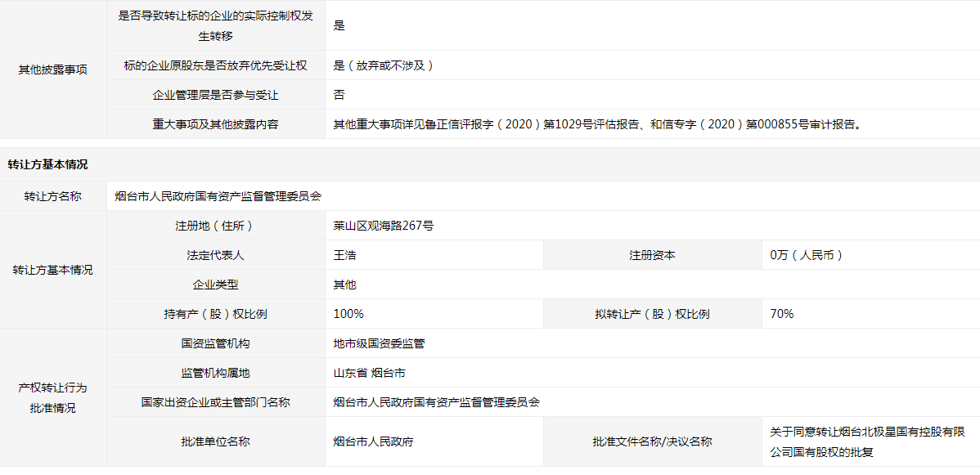Click the bold 转让方基本情况 section heading

[x=47, y=165]
